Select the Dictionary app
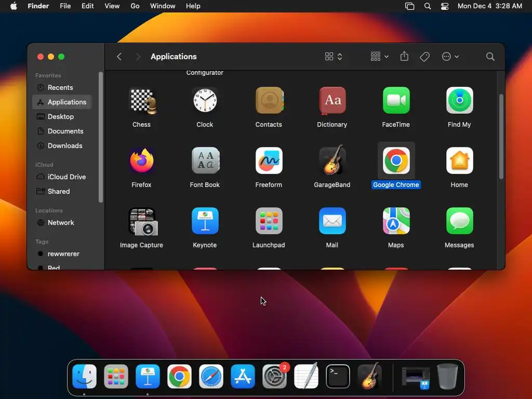 point(332,100)
